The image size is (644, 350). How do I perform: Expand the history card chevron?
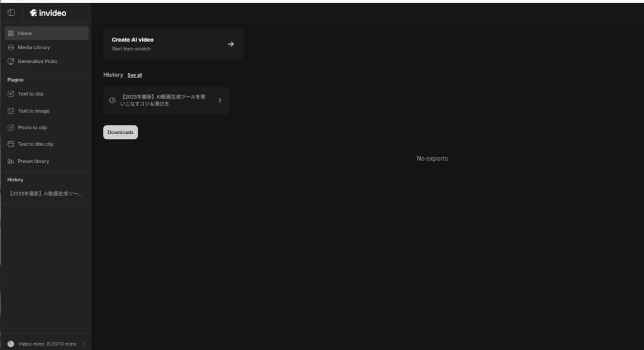coord(220,100)
